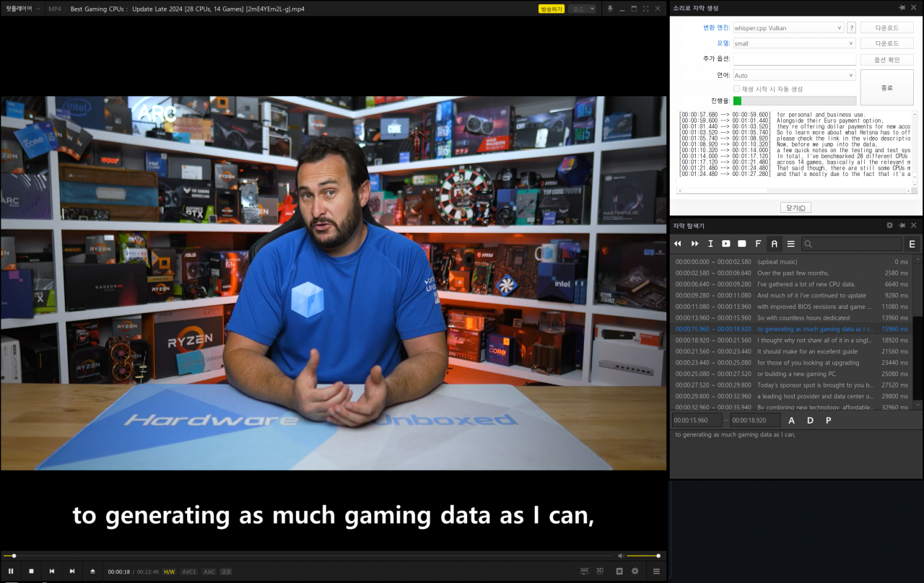Select subtitle row '(upbeat music)'
This screenshot has height=583, width=924.
tap(793, 262)
